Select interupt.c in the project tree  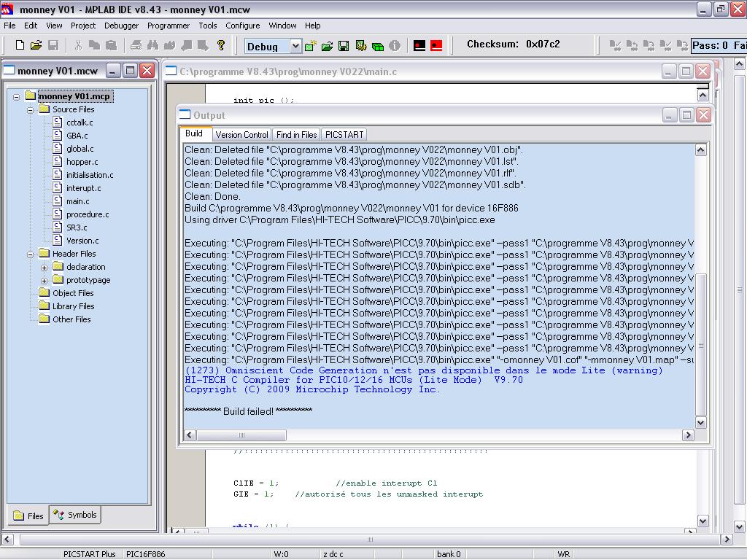[83, 188]
